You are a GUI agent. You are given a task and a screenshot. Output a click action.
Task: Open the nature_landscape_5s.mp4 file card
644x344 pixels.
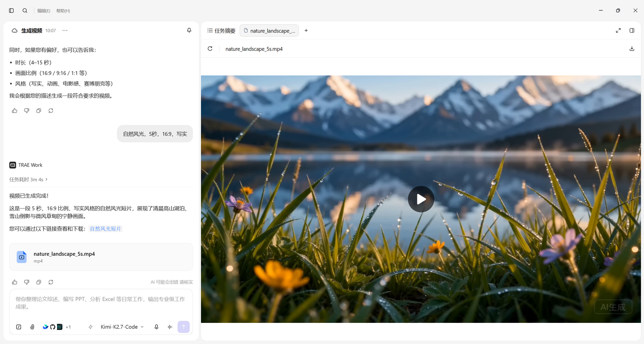tap(101, 257)
